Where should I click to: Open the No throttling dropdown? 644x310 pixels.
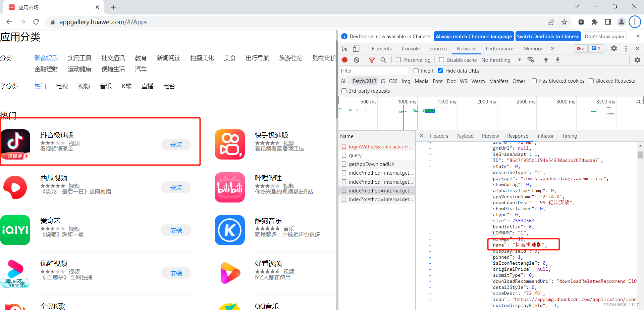click(x=501, y=60)
